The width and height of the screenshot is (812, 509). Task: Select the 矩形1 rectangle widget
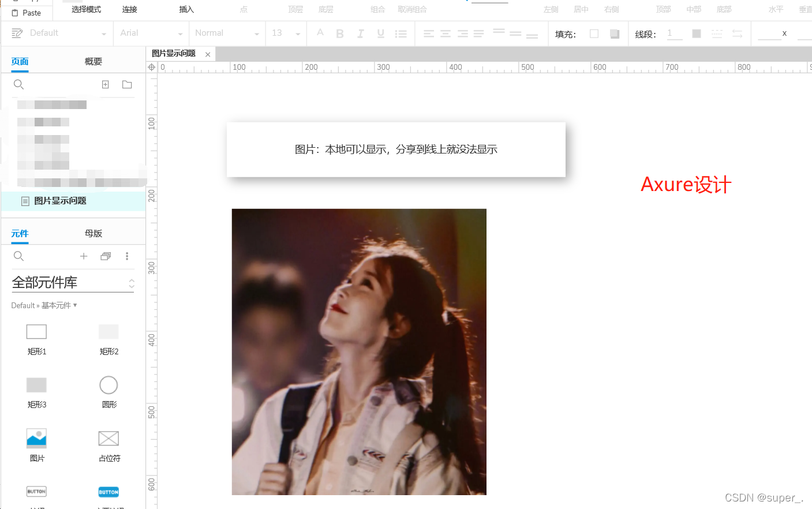(36, 339)
